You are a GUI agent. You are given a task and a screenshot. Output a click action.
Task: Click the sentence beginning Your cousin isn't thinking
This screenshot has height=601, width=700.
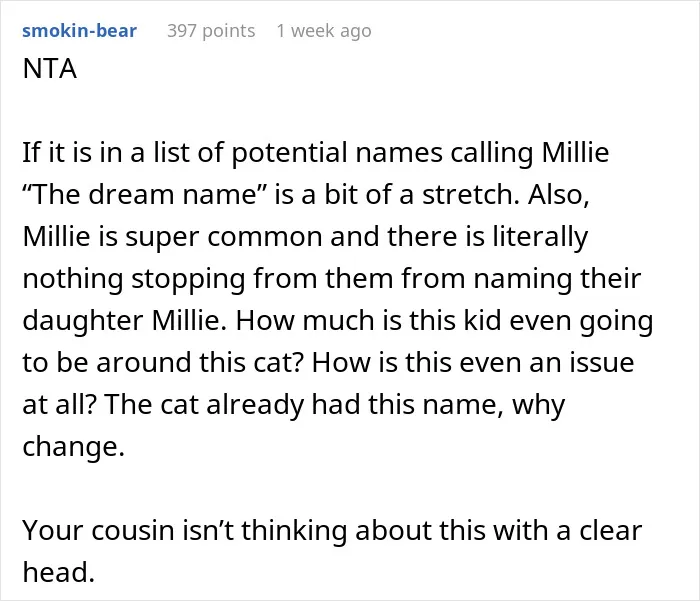click(332, 551)
